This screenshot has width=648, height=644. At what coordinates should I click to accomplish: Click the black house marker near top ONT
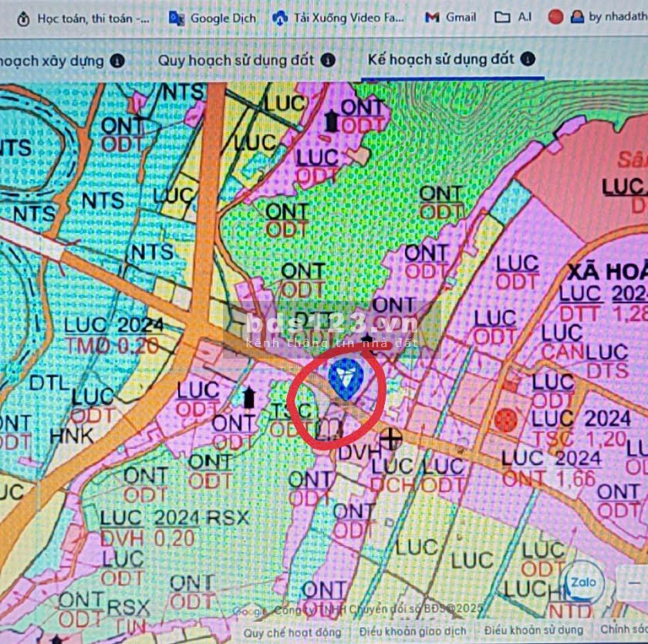(x=332, y=121)
